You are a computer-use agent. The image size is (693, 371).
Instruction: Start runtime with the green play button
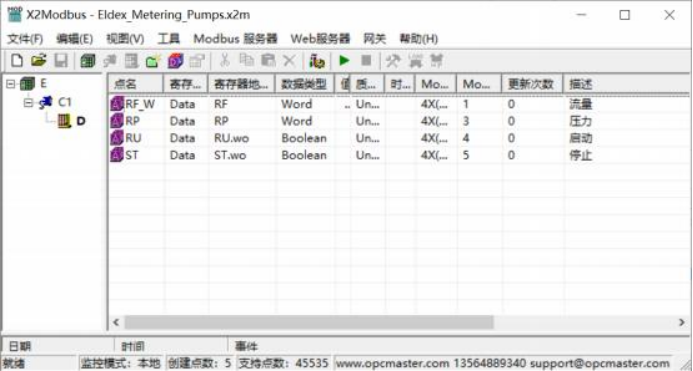tap(344, 61)
